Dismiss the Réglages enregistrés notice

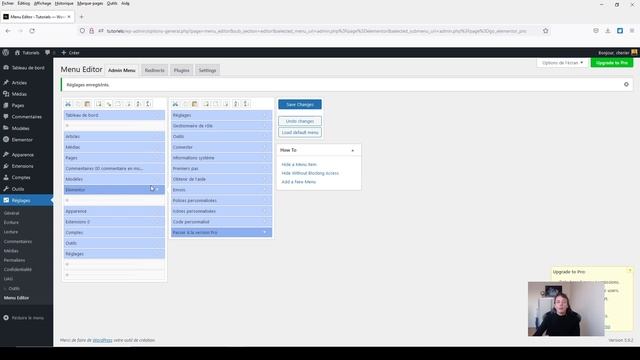pyautogui.click(x=626, y=84)
